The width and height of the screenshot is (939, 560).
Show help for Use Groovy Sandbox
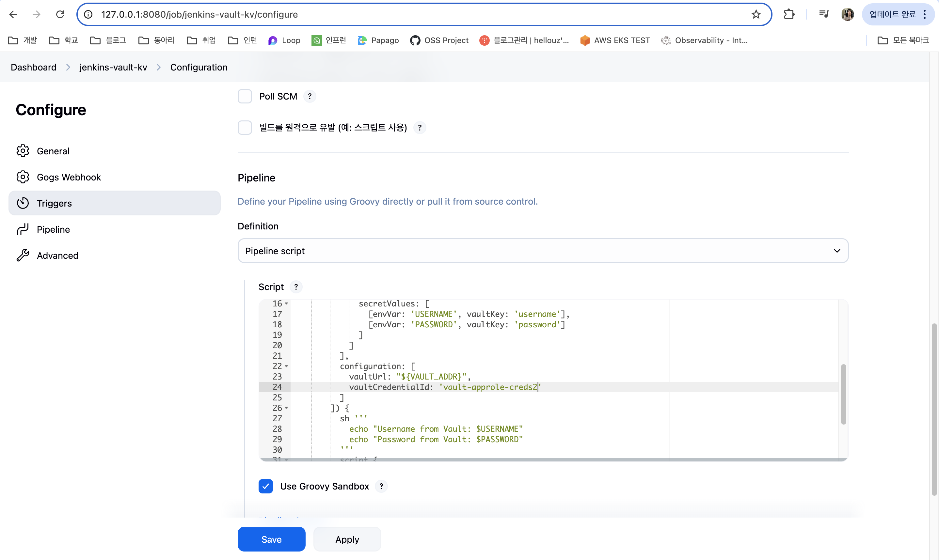point(381,487)
